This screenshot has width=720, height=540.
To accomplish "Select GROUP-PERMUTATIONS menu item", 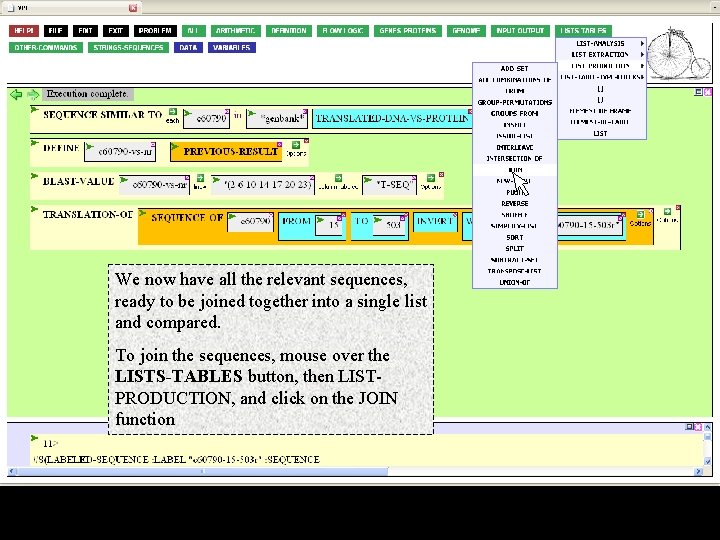I will (x=515, y=102).
